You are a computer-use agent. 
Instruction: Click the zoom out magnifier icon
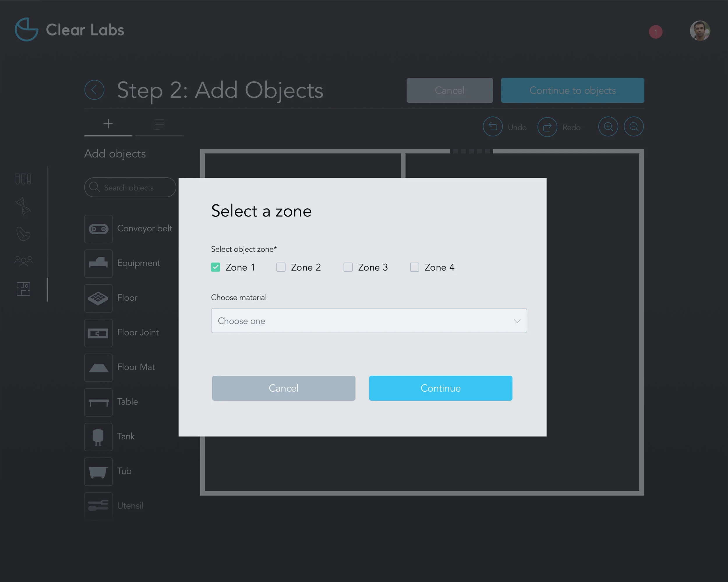click(633, 127)
